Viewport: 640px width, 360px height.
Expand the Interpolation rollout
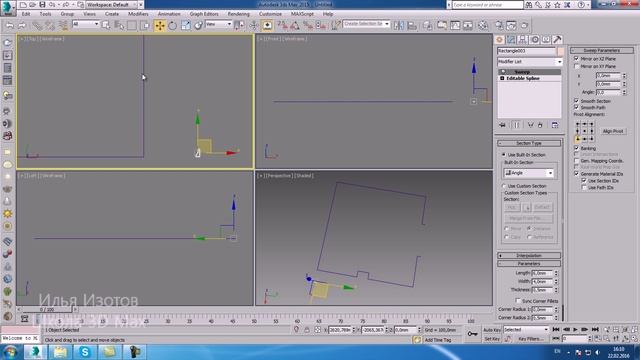coord(529,256)
